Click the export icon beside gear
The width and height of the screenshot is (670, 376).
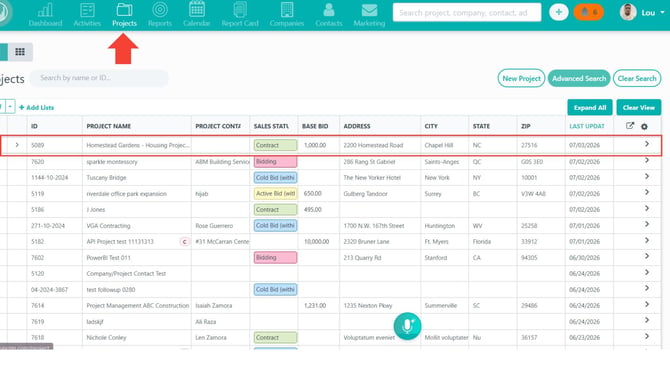(629, 126)
